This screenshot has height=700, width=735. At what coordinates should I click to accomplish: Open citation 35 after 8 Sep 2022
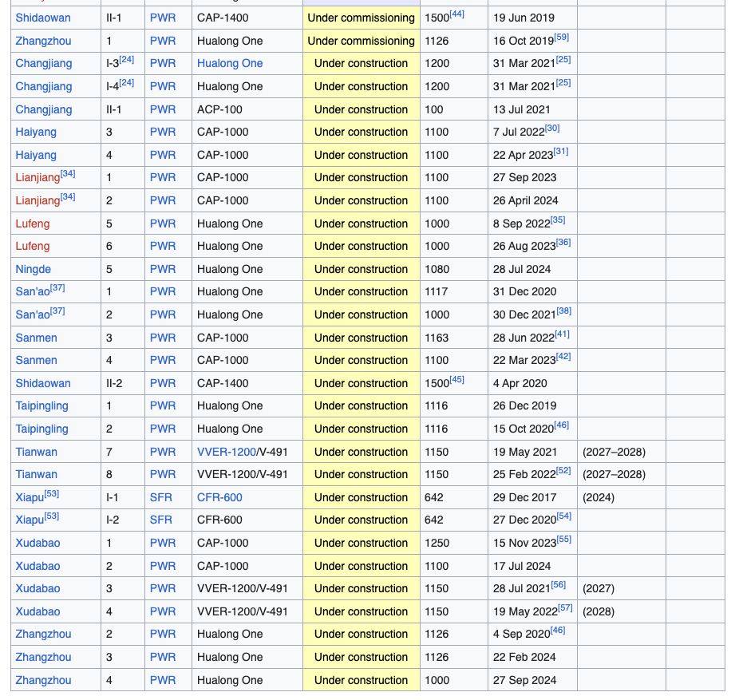pos(558,219)
